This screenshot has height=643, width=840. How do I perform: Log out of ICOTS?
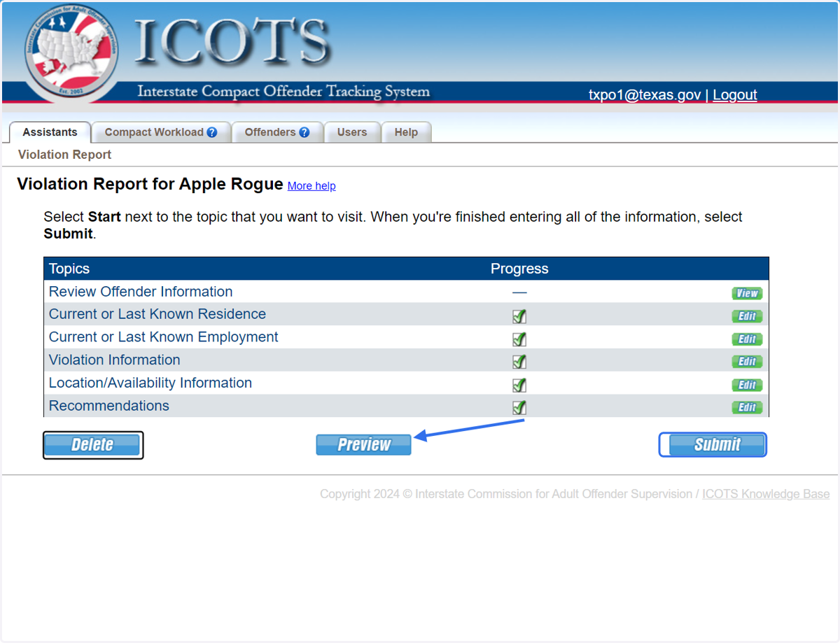point(735,95)
